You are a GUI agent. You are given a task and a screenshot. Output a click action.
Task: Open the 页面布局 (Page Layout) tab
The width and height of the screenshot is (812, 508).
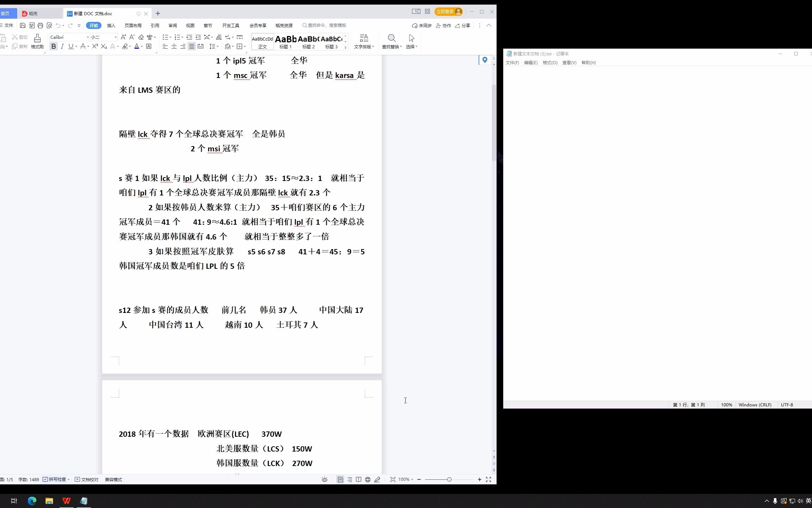[x=133, y=25]
